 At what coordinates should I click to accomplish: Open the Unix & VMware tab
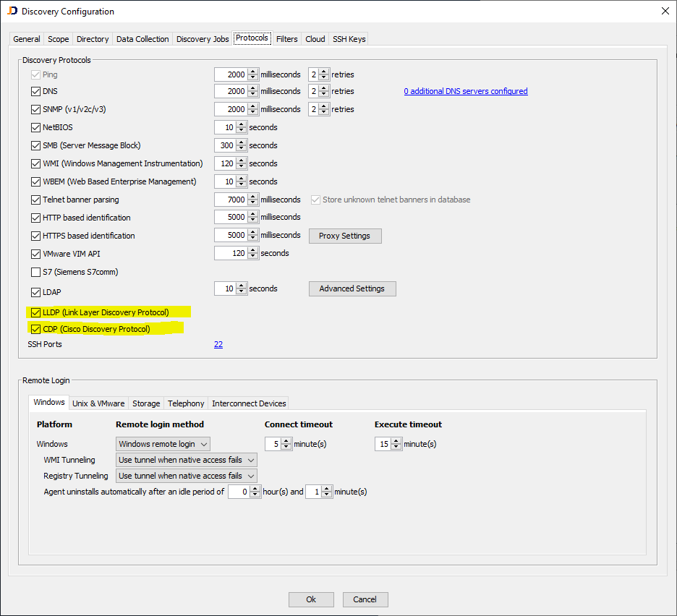(98, 403)
